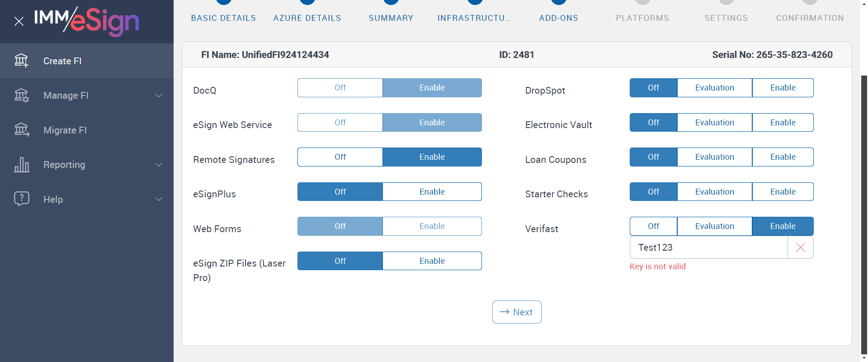The width and height of the screenshot is (868, 362).
Task: Click the Create FI bank icon
Action: pos(21,61)
